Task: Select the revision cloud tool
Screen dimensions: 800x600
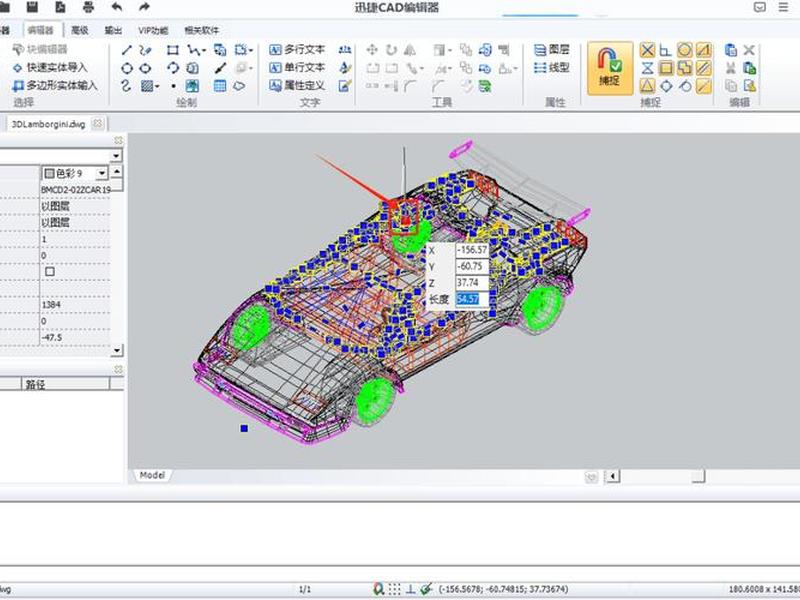Action: [239, 86]
